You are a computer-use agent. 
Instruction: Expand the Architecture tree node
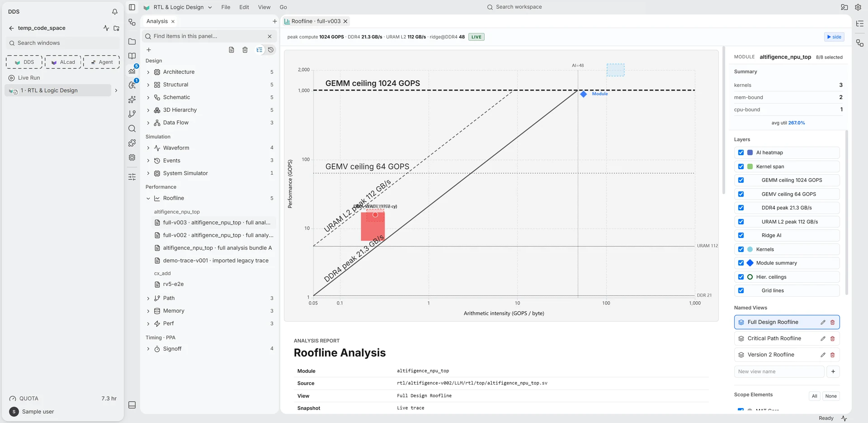[x=148, y=72]
